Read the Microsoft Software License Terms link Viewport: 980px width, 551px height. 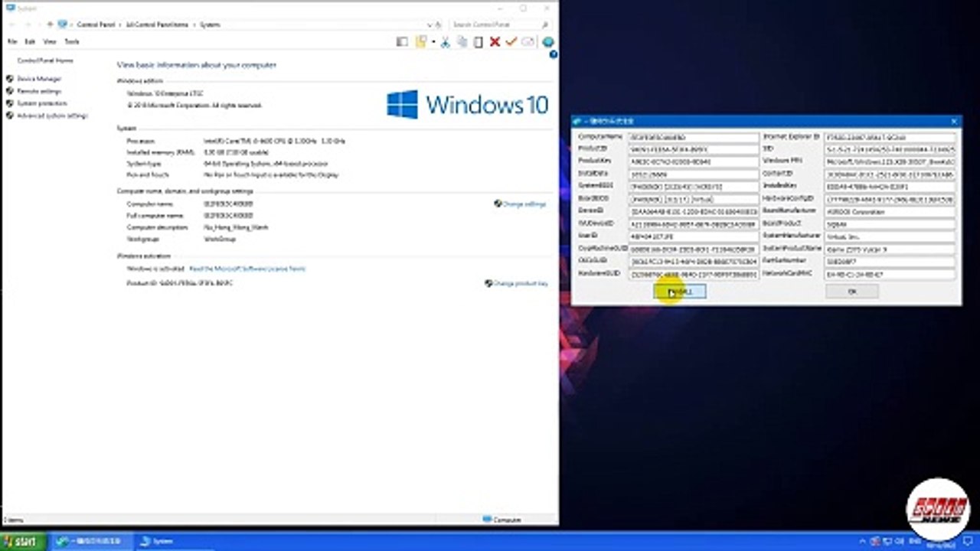247,269
